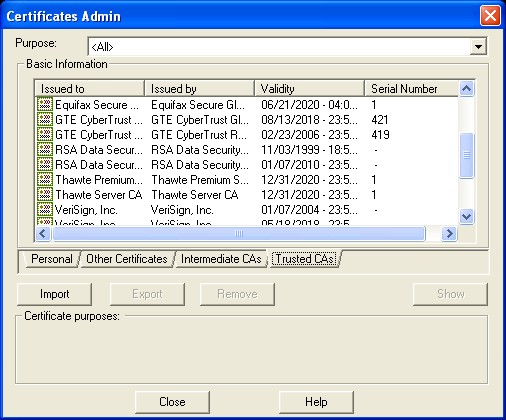Click Issued by value GTE CyberTrust Gl...
506x420 pixels.
[x=200, y=120]
